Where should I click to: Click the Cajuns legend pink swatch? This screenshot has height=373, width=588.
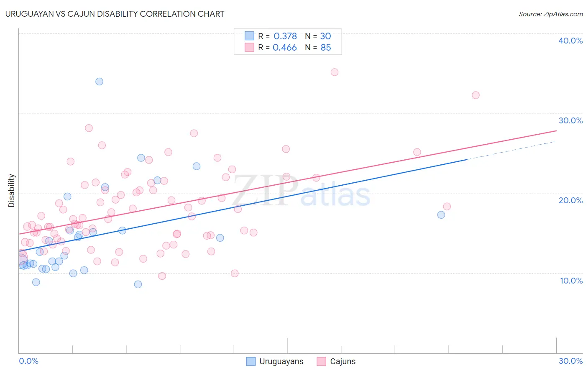[321, 361]
